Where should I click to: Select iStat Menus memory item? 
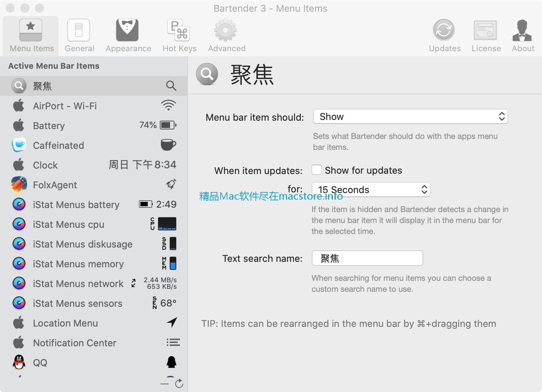(94, 264)
